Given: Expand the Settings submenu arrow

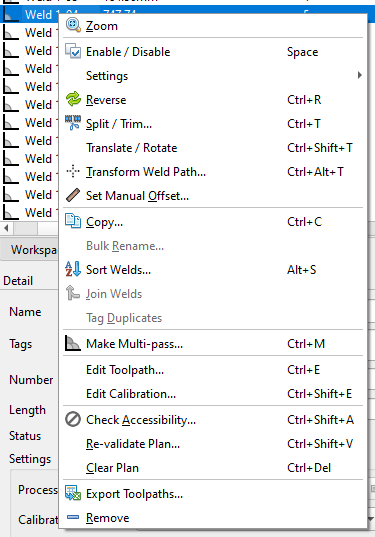Looking at the screenshot, I should point(359,75).
